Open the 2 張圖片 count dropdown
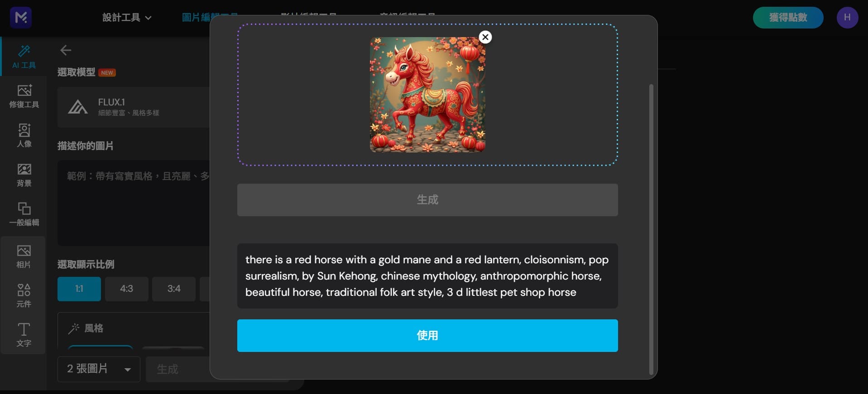This screenshot has height=394, width=868. pos(99,369)
